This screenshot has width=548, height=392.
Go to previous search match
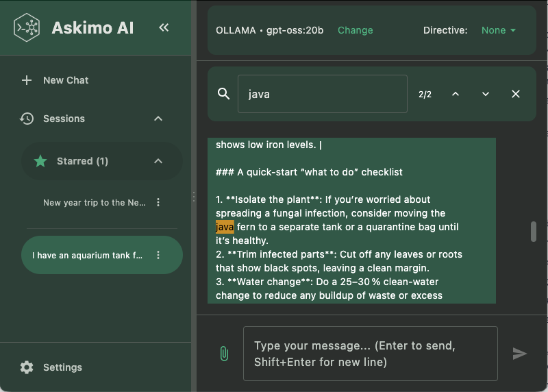point(456,94)
